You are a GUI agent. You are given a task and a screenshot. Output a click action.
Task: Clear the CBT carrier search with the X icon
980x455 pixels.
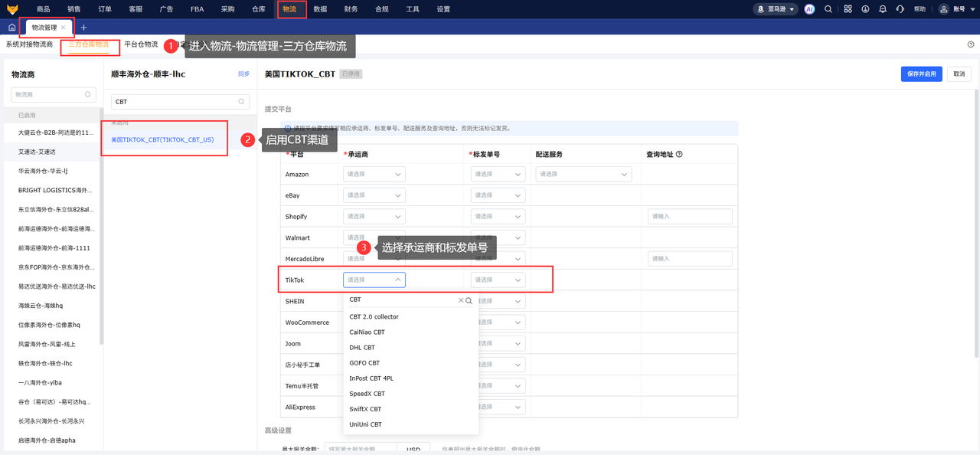click(461, 300)
